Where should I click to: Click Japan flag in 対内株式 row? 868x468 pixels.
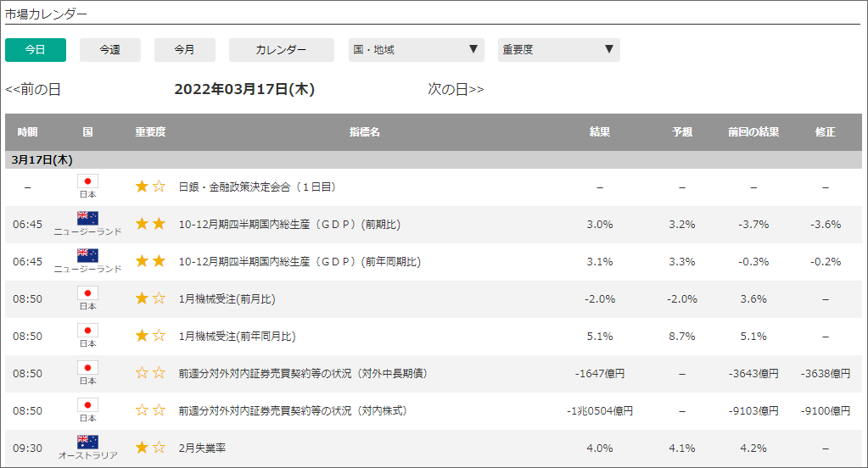point(87,405)
